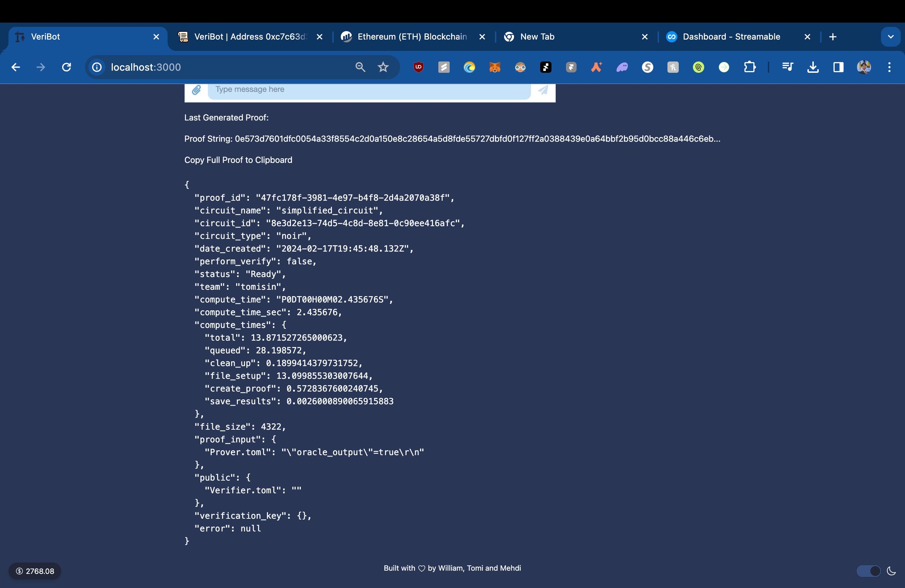The height and width of the screenshot is (588, 905).
Task: Click the Built with by William footer
Action: coord(452,568)
